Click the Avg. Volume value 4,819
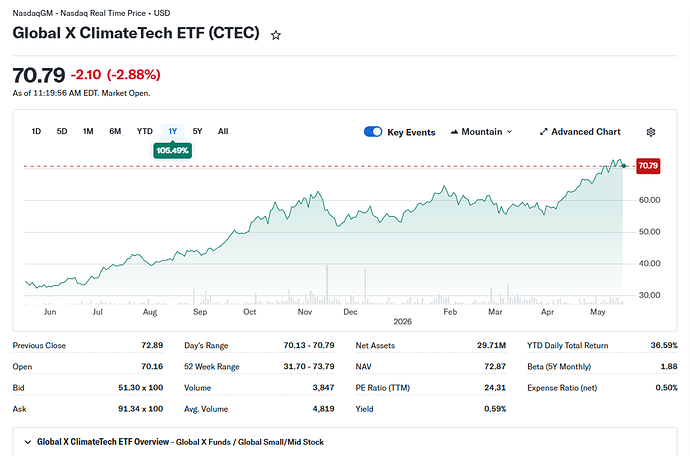The width and height of the screenshot is (690, 456). [x=323, y=408]
